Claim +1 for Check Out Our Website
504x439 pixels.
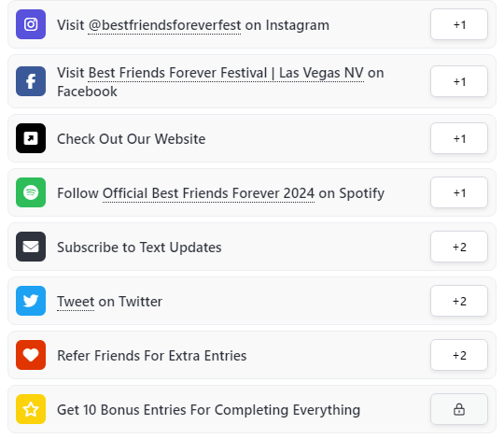[459, 138]
